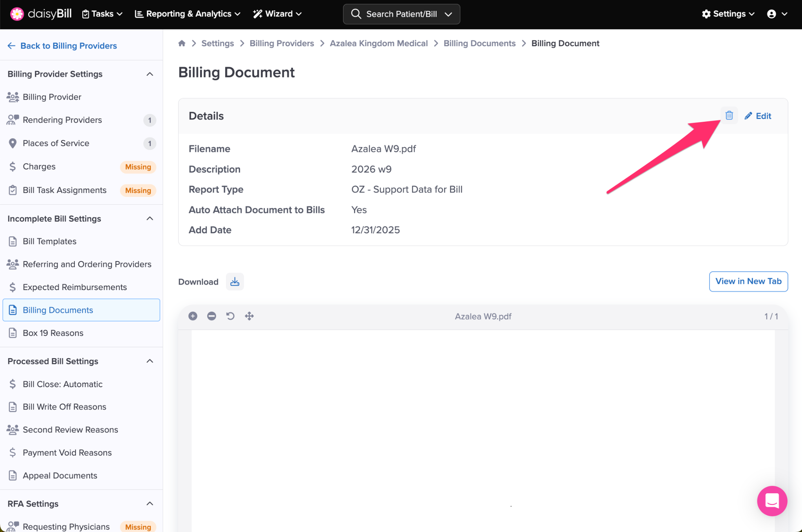This screenshot has width=802, height=532.
Task: Go to home breadcrumb icon
Action: [182, 43]
